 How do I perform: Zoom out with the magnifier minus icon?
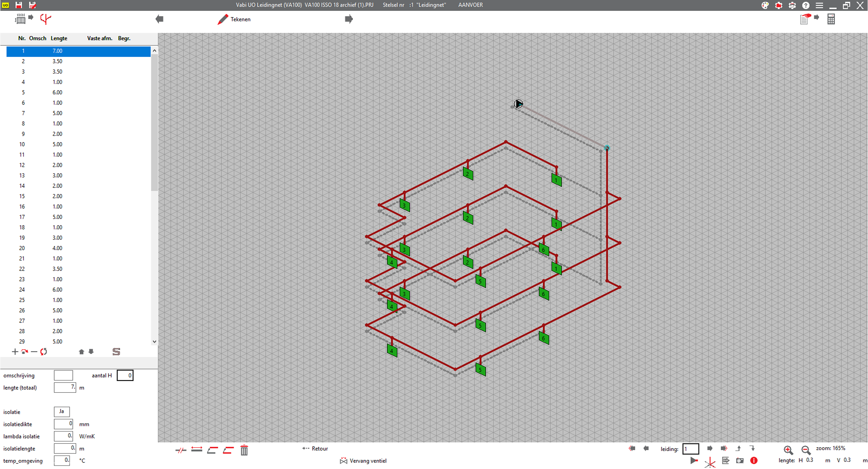[x=806, y=450]
